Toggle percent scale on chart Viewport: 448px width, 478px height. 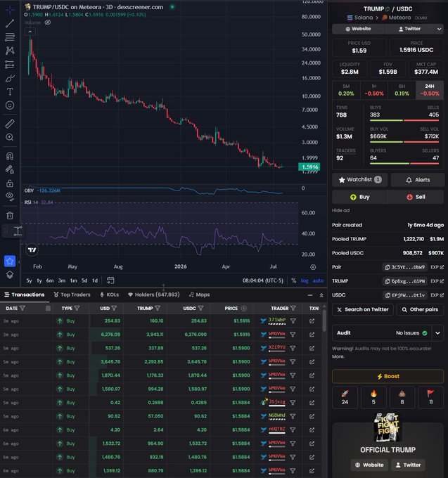293,280
